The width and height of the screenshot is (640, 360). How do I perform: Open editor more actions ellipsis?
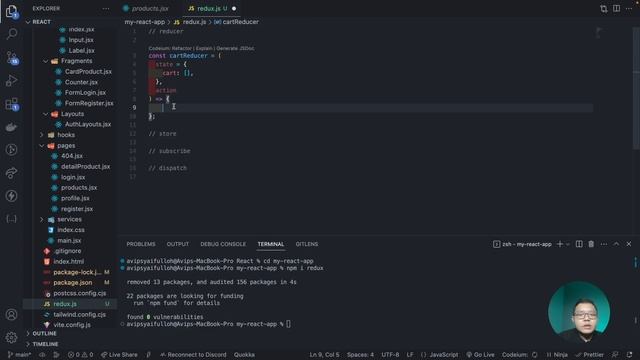629,9
